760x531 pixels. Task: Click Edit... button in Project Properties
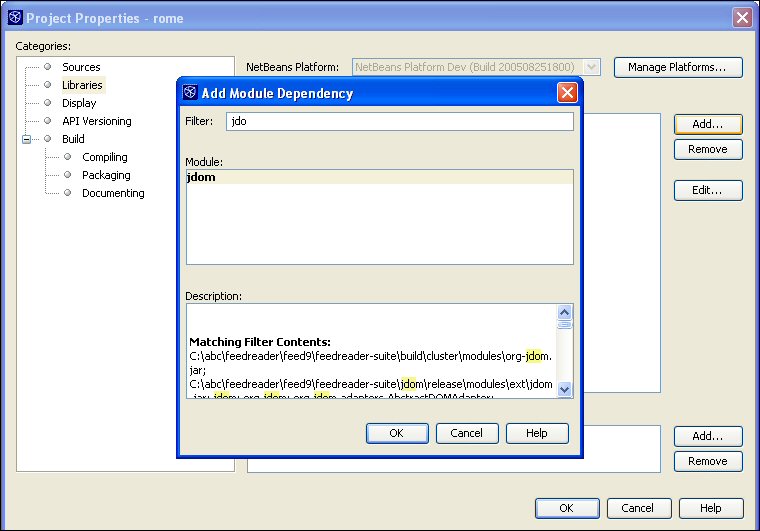click(x=708, y=190)
